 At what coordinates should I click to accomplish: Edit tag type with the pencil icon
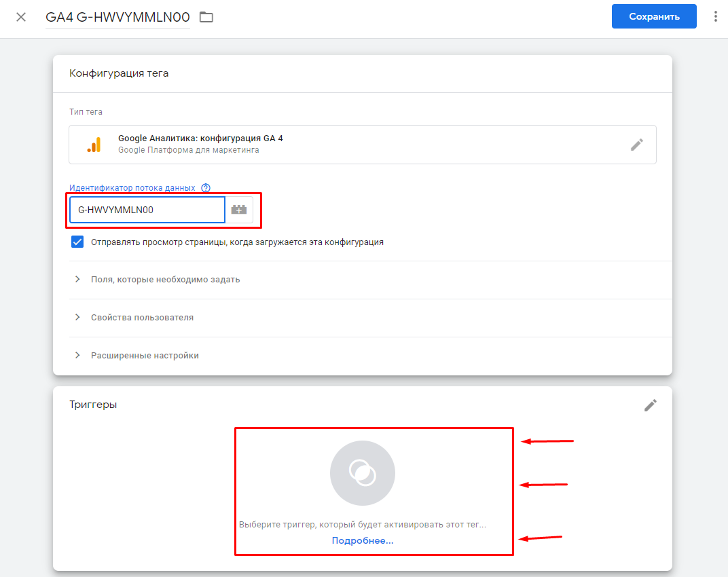[636, 145]
